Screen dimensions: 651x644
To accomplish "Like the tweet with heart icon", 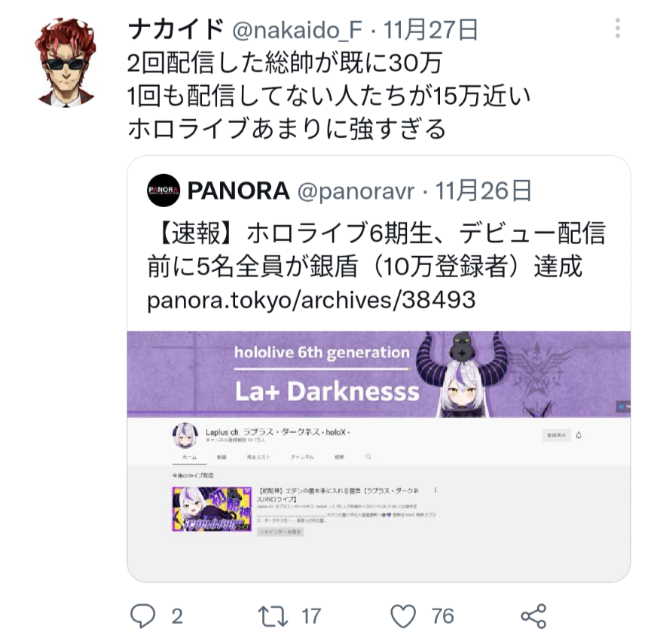I will click(x=403, y=616).
